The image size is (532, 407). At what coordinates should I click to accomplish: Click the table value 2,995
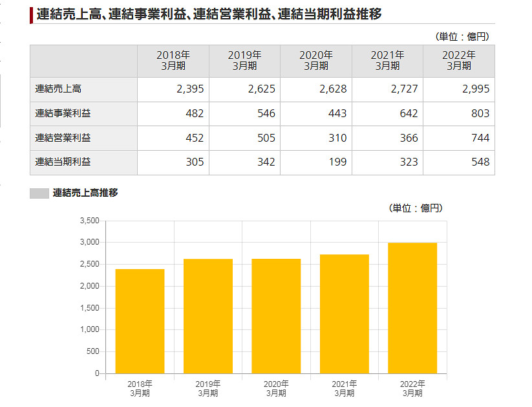(x=475, y=90)
